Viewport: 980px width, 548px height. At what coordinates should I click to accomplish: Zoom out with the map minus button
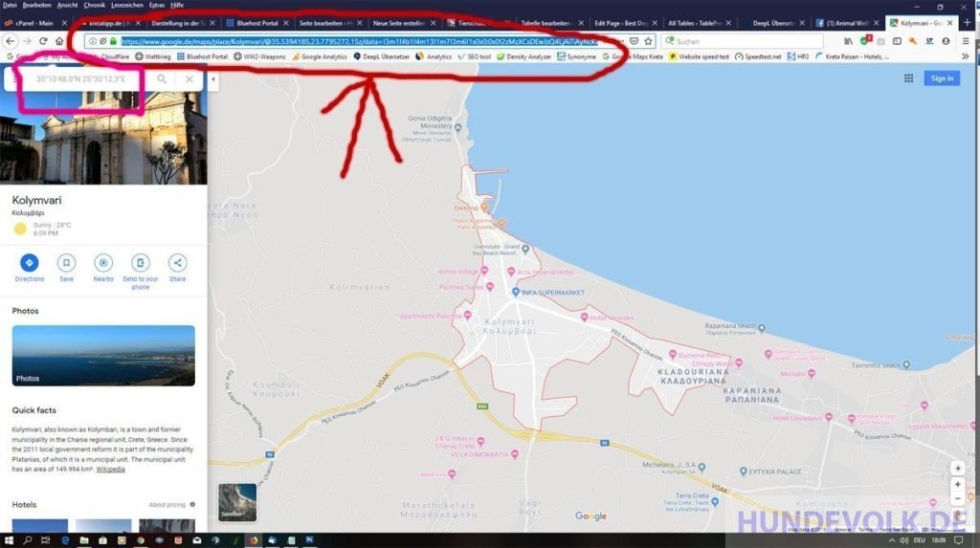[958, 500]
